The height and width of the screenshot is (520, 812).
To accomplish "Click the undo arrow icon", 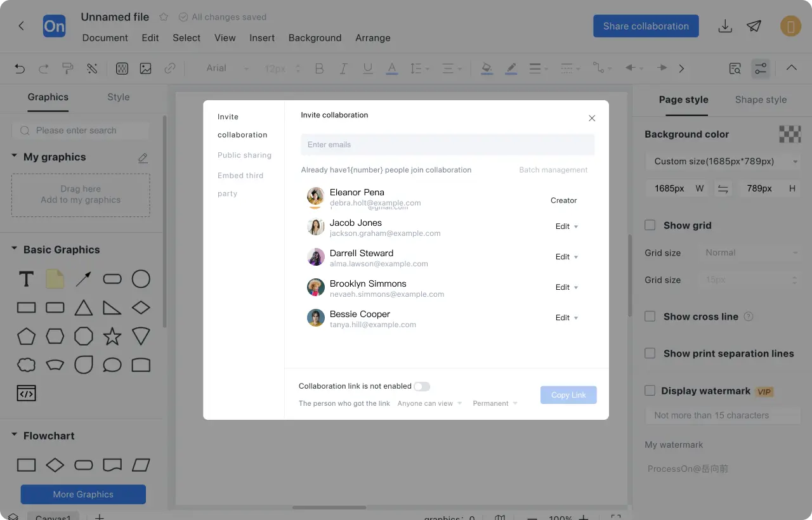I will 20,68.
